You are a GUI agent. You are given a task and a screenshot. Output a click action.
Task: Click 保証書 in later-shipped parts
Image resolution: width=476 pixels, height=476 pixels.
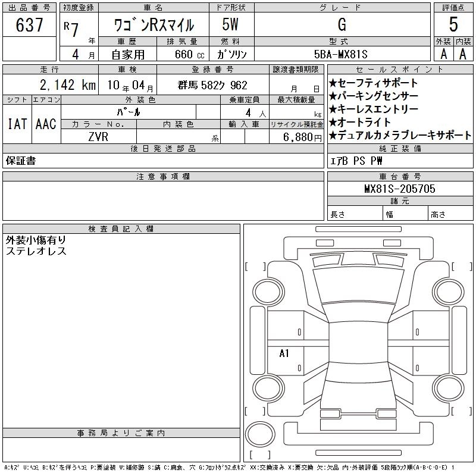click(21, 161)
